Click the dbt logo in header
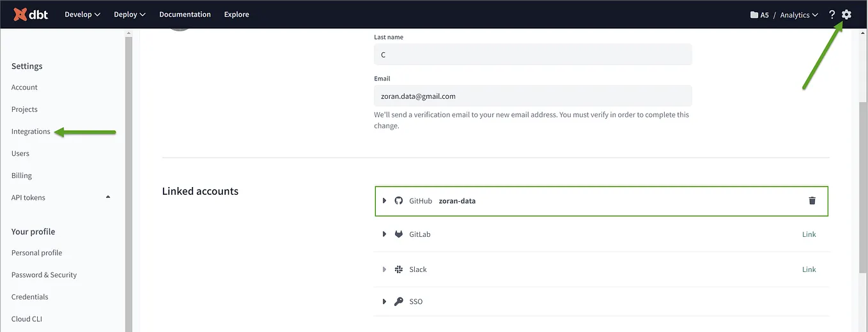This screenshot has width=868, height=332. tap(31, 14)
